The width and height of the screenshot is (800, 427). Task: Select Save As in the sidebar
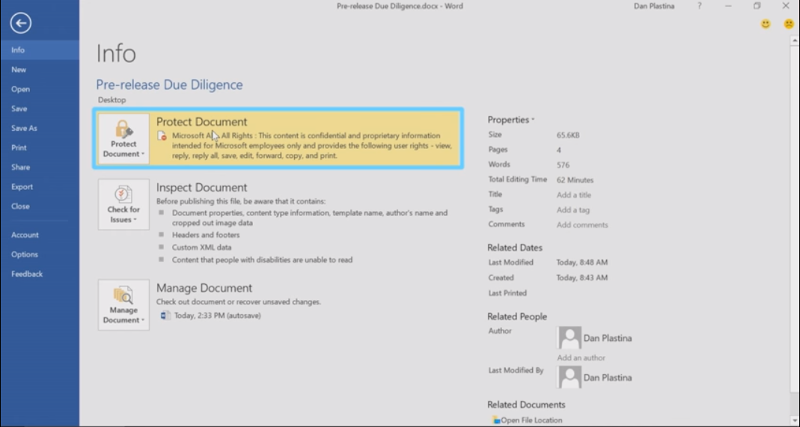pyautogui.click(x=40, y=128)
